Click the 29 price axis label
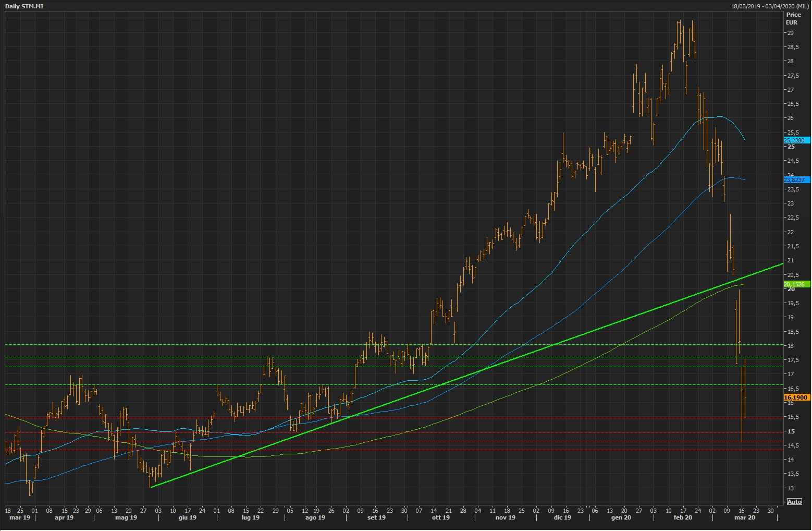Viewport: 812px width, 531px height. (791, 33)
